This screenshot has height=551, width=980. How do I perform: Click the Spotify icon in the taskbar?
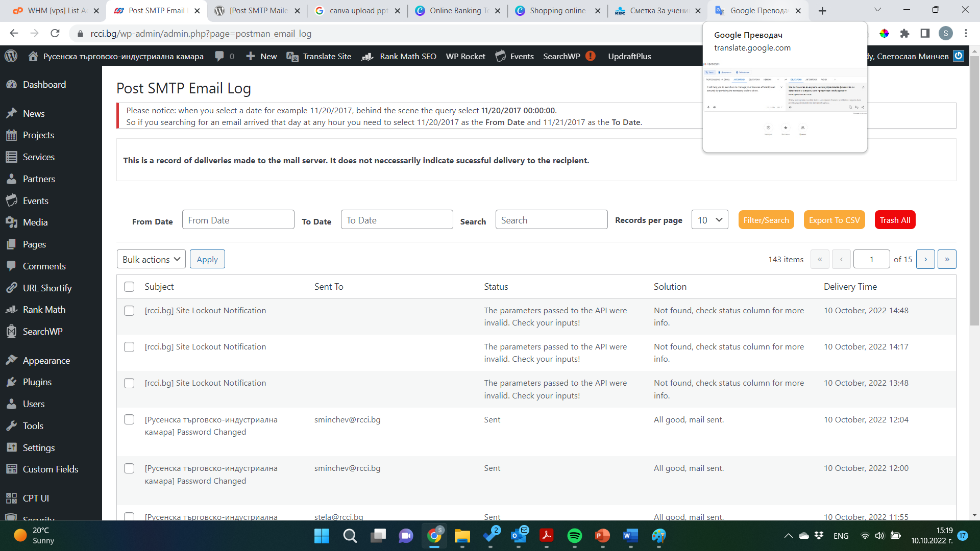click(x=574, y=536)
